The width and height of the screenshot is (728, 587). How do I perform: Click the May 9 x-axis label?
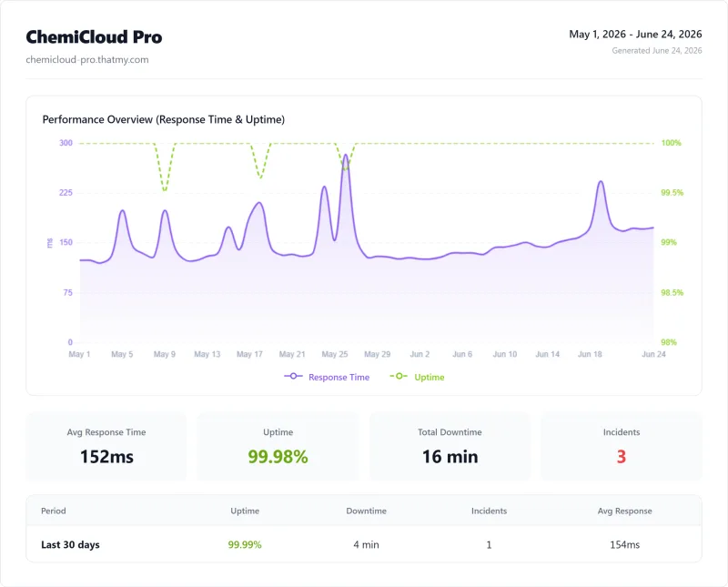click(x=165, y=354)
